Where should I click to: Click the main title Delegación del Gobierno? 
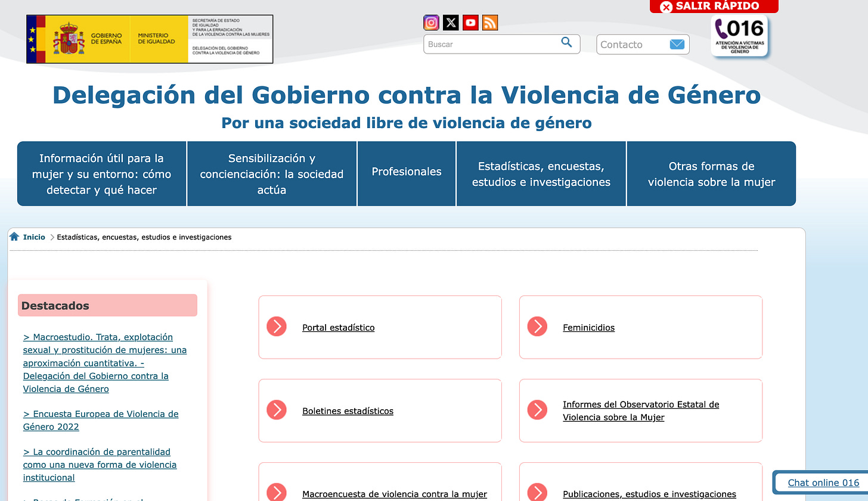click(x=407, y=95)
